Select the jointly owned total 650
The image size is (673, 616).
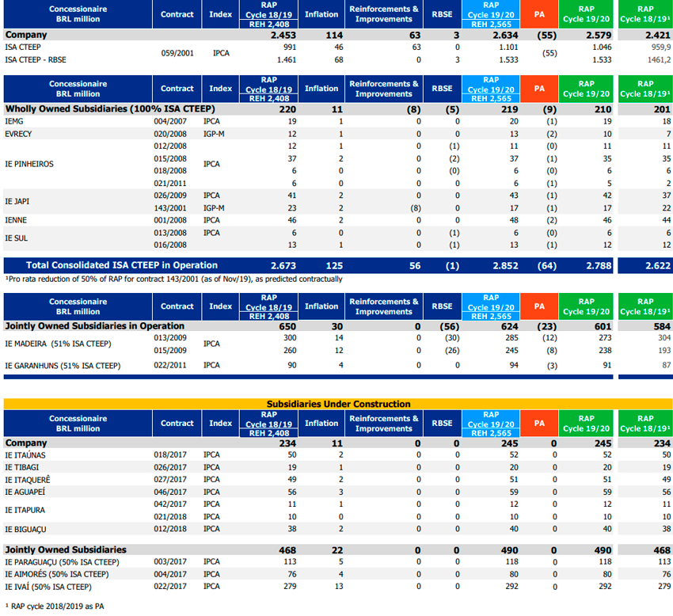(x=287, y=326)
